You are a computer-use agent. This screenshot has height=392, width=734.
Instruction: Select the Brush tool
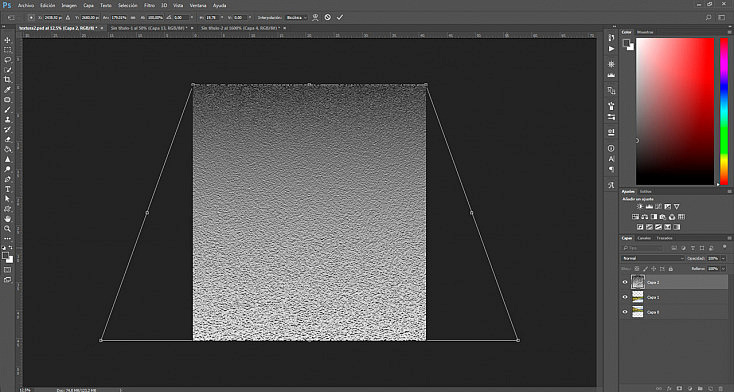tap(7, 110)
